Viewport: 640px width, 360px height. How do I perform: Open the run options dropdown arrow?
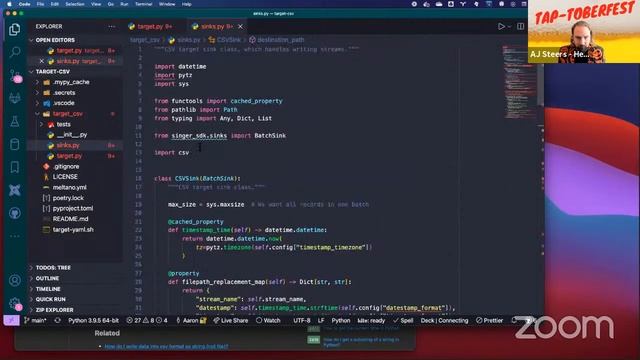(x=509, y=27)
